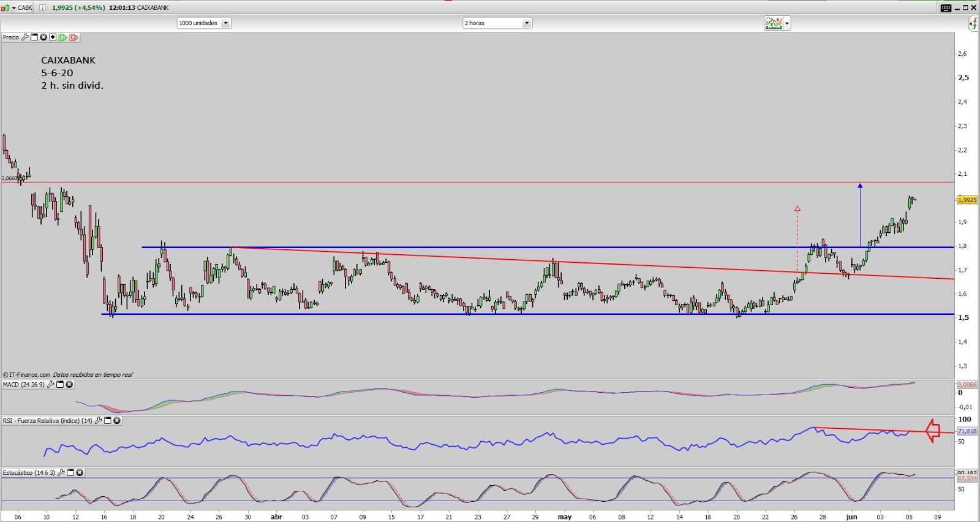Click the may month label on time axis
The width and height of the screenshot is (980, 522).
564,517
